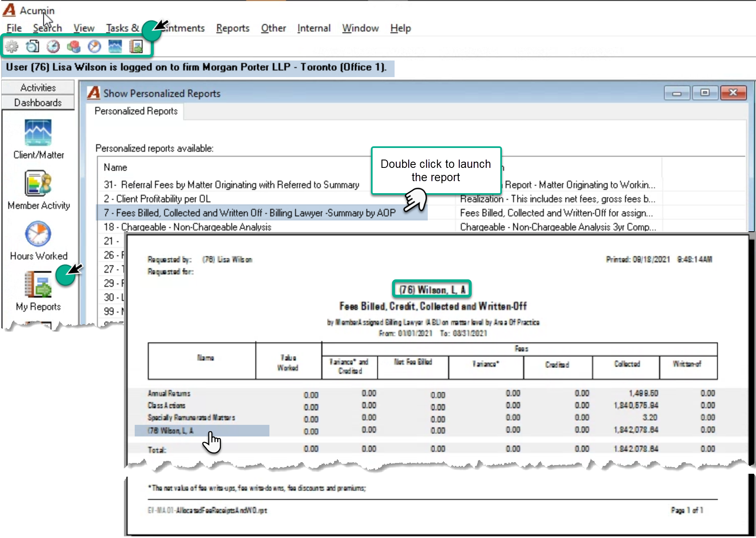Open the File menu
Image resolution: width=756 pixels, height=538 pixels.
coord(14,28)
